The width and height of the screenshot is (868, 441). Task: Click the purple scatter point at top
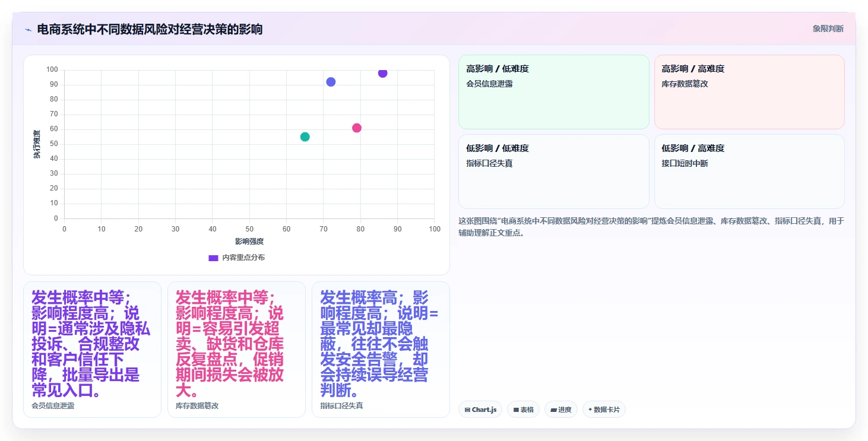382,73
